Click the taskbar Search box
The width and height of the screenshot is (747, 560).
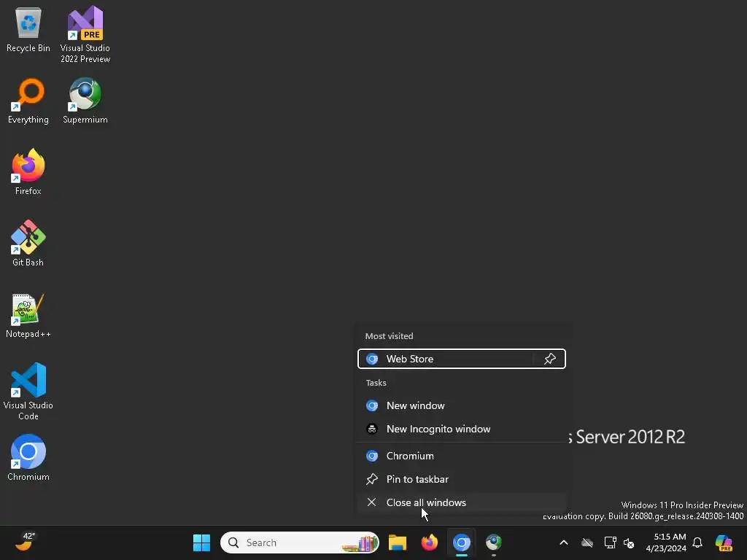[300, 542]
